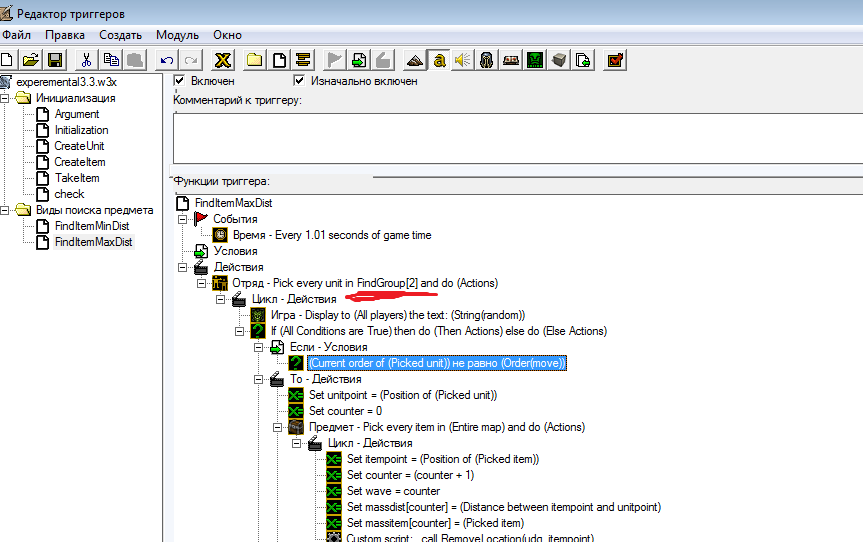Open Campaign Editor toolbar icon

pyautogui.click(x=511, y=60)
